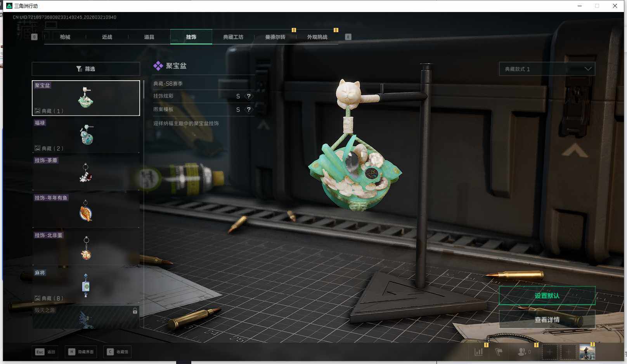Screen dimensions: 627x364
Task: Click the CN UID number text
Action: pos(64,17)
